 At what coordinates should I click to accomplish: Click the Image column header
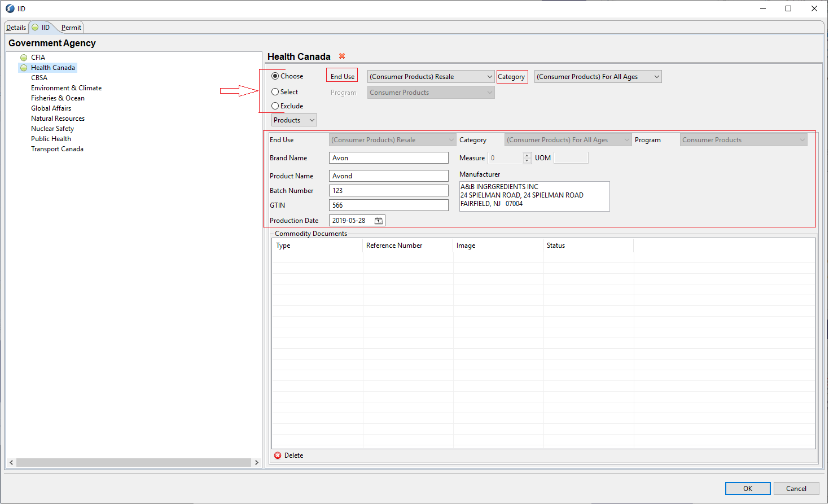tap(498, 246)
